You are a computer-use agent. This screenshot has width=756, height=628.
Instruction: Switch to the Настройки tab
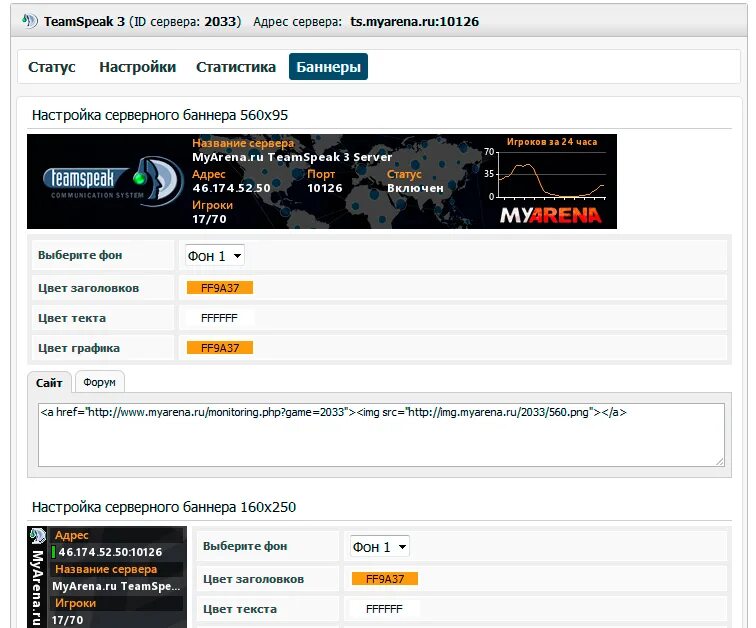pyautogui.click(x=137, y=67)
